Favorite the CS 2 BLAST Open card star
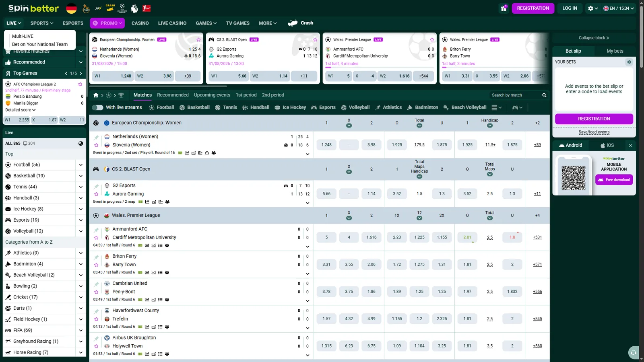 pos(315,39)
